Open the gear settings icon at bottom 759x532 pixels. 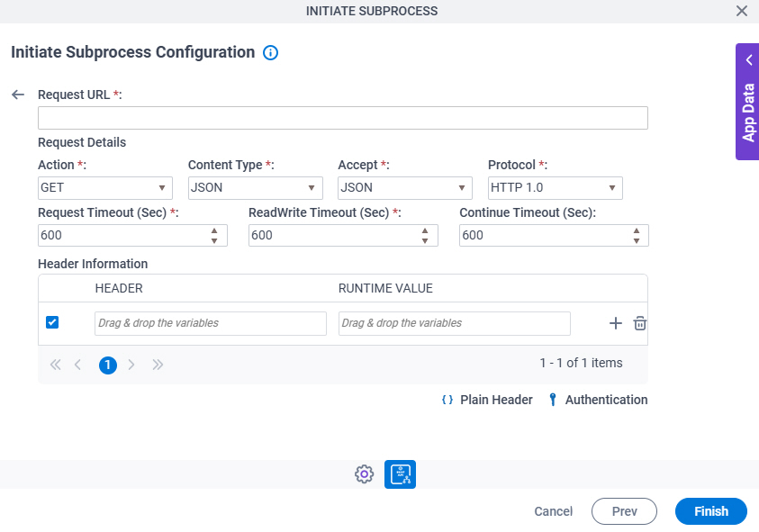coord(364,474)
